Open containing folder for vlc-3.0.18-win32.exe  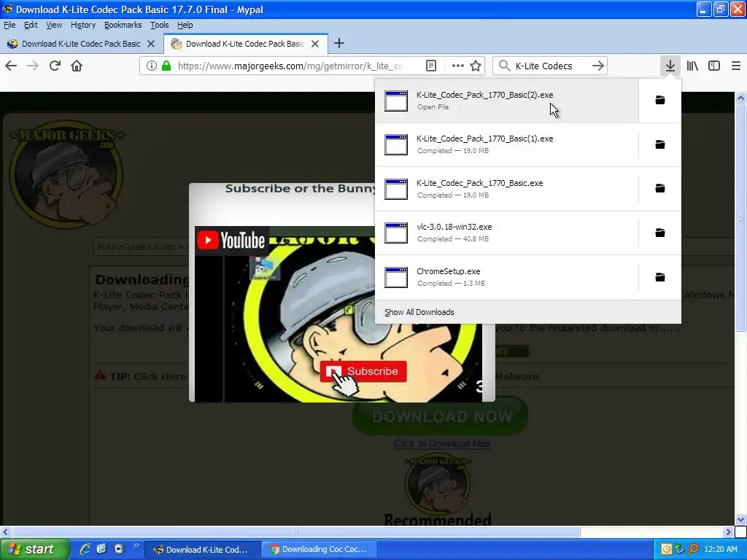(659, 233)
